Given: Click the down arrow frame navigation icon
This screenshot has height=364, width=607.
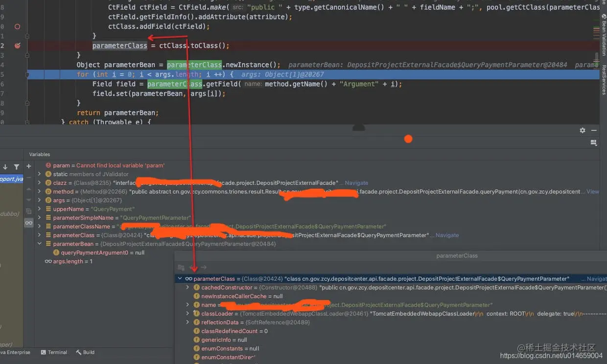Looking at the screenshot, I should [5, 167].
